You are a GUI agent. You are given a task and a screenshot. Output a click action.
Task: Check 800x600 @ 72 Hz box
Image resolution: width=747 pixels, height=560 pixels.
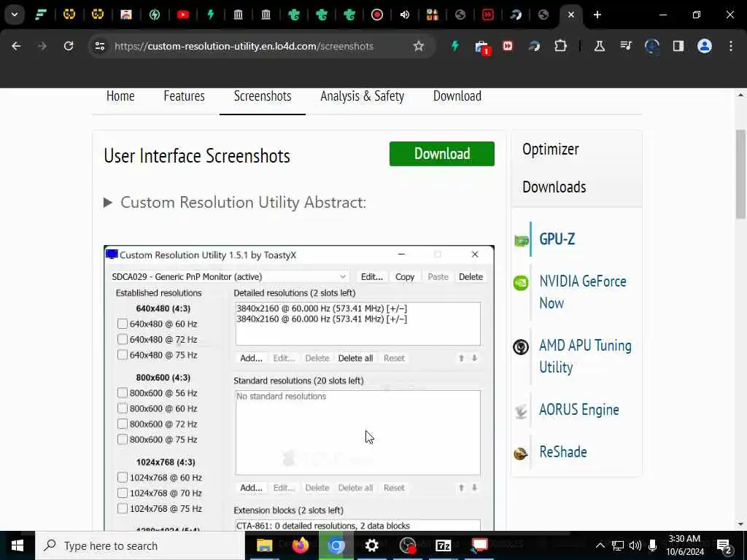123,424
